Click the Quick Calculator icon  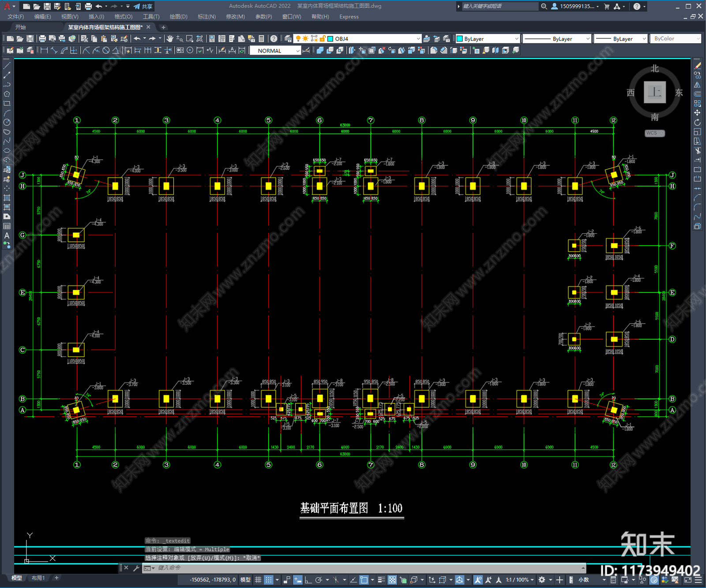click(x=261, y=39)
